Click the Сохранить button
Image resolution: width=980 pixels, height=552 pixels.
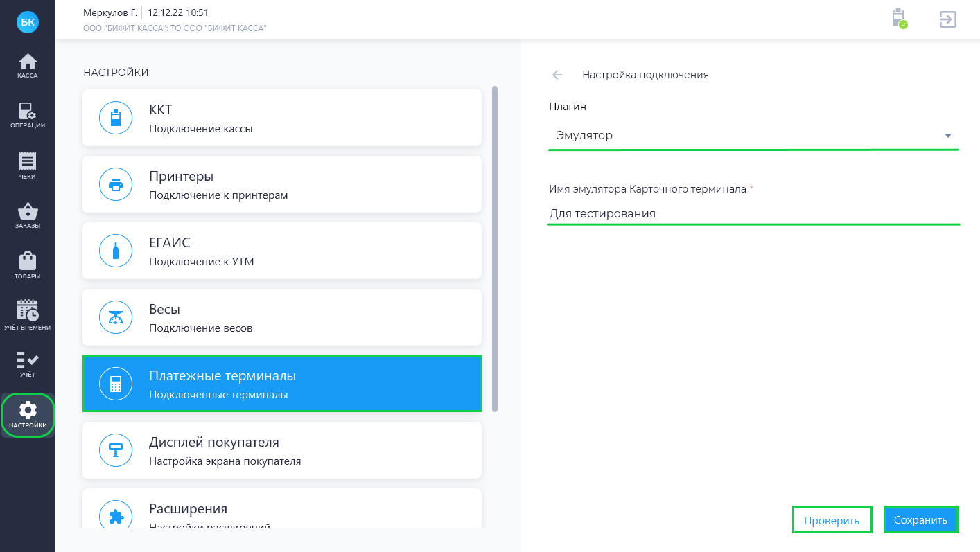tap(920, 520)
